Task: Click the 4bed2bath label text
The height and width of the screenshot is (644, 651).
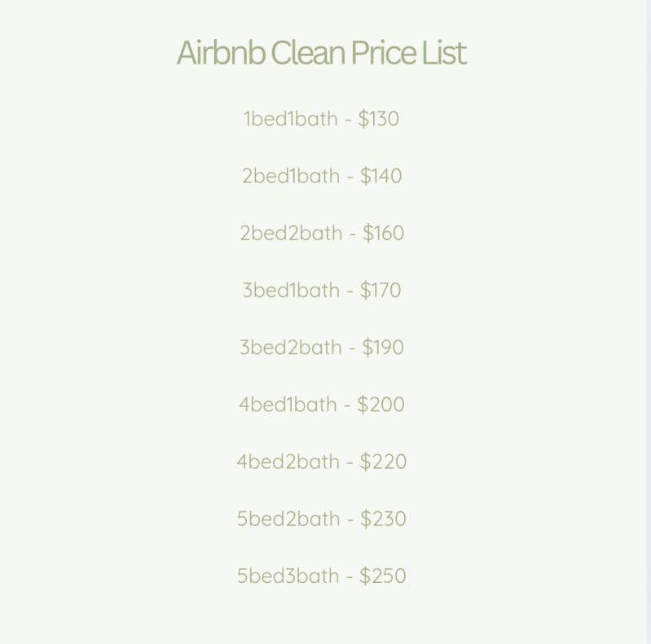Action: (x=288, y=462)
